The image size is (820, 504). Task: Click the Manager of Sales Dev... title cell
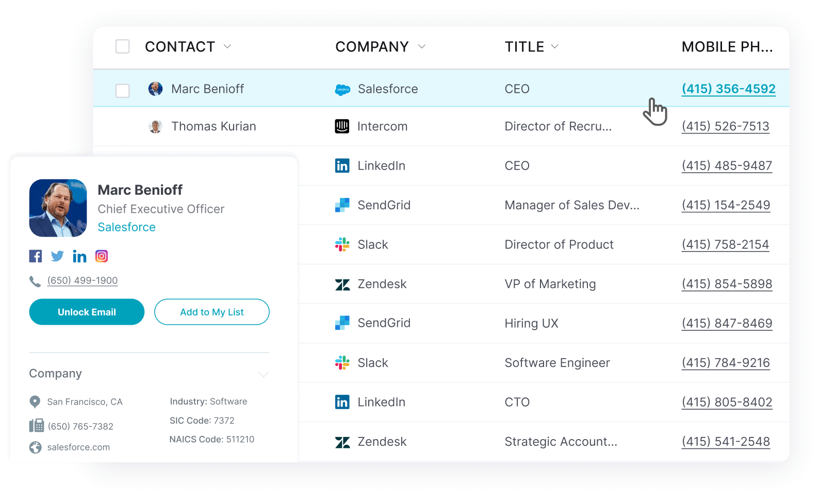pyautogui.click(x=572, y=205)
